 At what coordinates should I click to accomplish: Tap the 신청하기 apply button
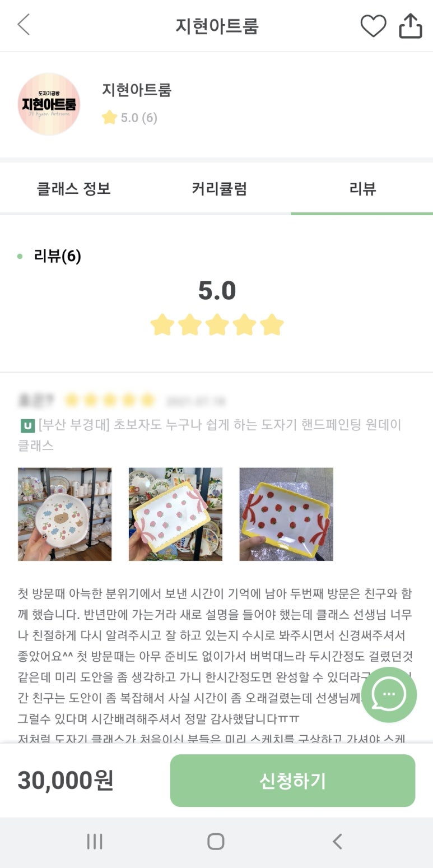(x=292, y=781)
